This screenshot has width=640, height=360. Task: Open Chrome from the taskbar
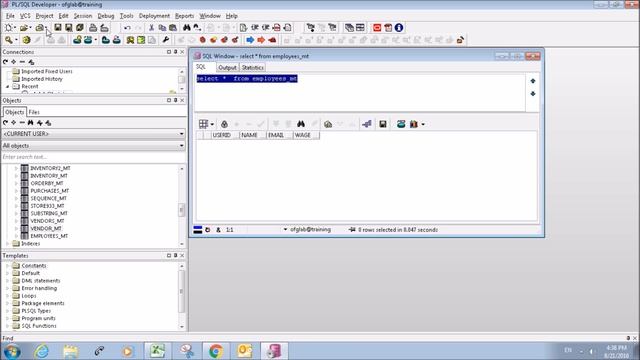(216, 351)
